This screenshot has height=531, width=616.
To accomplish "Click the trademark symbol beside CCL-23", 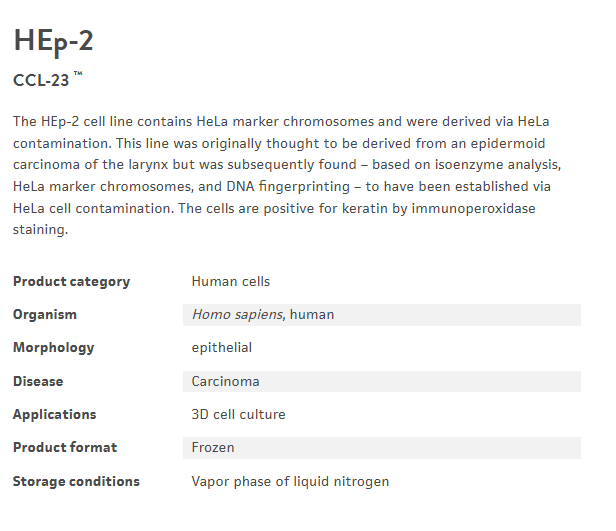I will [x=78, y=75].
